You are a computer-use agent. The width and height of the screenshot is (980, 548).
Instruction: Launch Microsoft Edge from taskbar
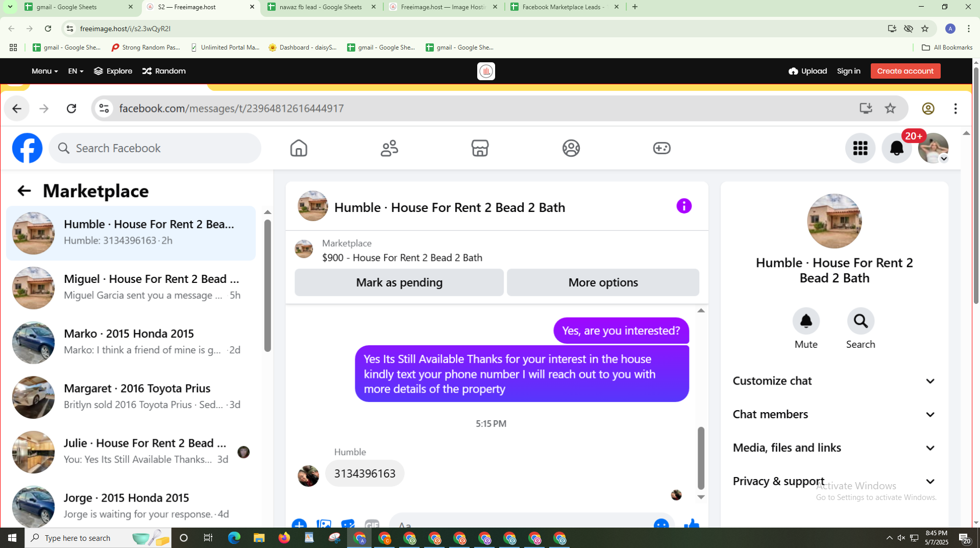pyautogui.click(x=234, y=538)
